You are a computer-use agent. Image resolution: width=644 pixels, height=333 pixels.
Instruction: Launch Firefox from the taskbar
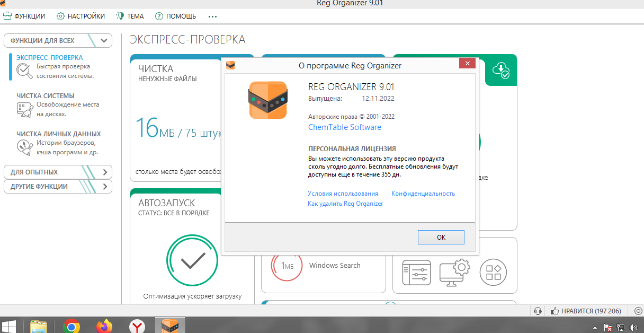click(104, 326)
